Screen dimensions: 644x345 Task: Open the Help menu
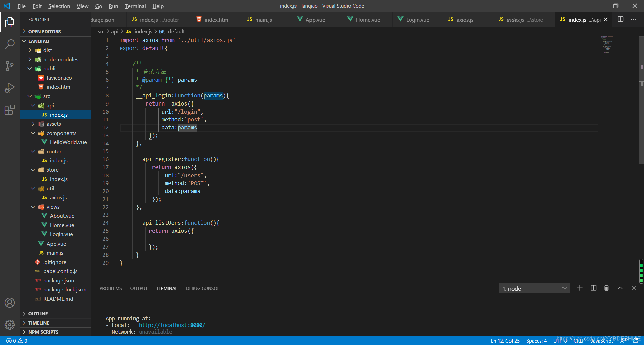click(x=158, y=6)
